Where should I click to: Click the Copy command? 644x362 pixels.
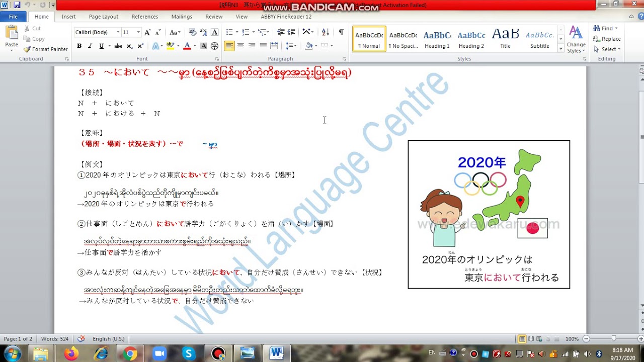coord(34,39)
